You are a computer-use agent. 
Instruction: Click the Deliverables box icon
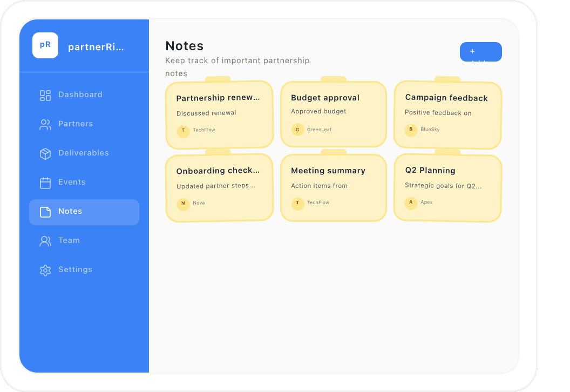[x=45, y=153]
